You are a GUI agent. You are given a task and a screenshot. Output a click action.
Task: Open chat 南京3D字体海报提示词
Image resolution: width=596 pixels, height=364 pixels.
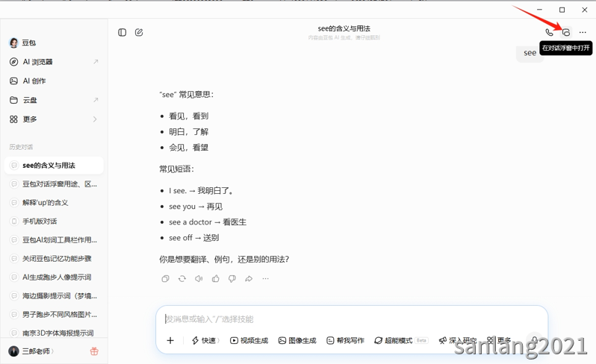click(x=54, y=333)
